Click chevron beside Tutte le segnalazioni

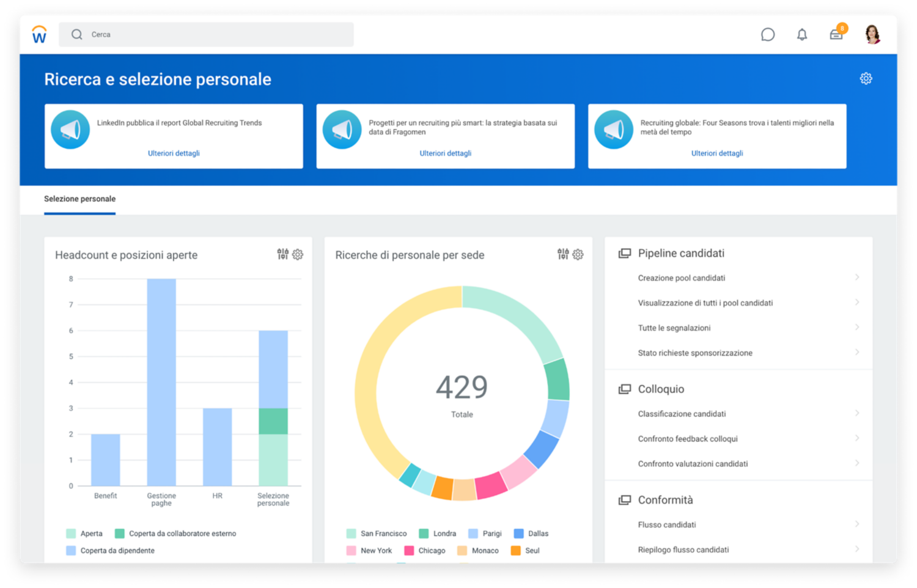[857, 328]
